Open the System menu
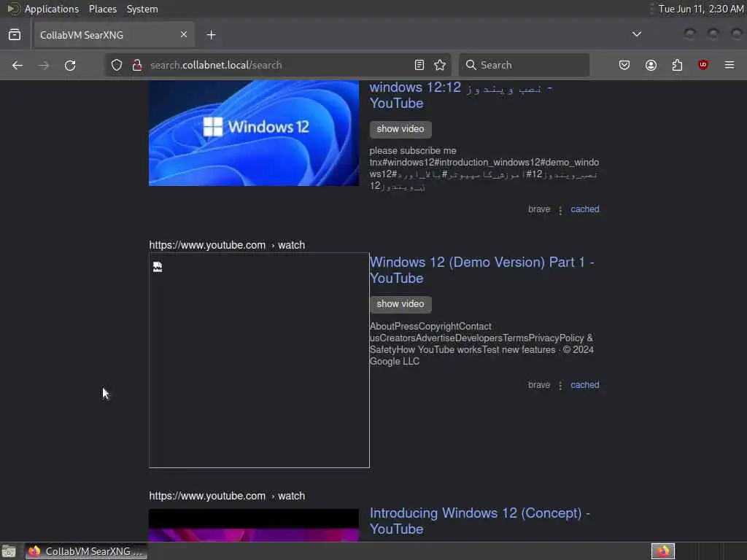This screenshot has width=747, height=560. click(x=142, y=9)
